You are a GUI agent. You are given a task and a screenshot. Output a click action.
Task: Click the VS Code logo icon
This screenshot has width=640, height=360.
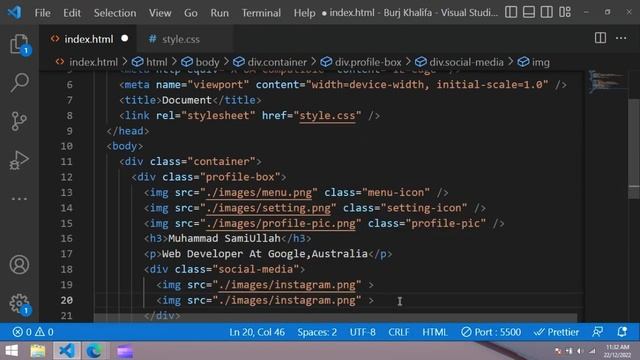pyautogui.click(x=14, y=12)
